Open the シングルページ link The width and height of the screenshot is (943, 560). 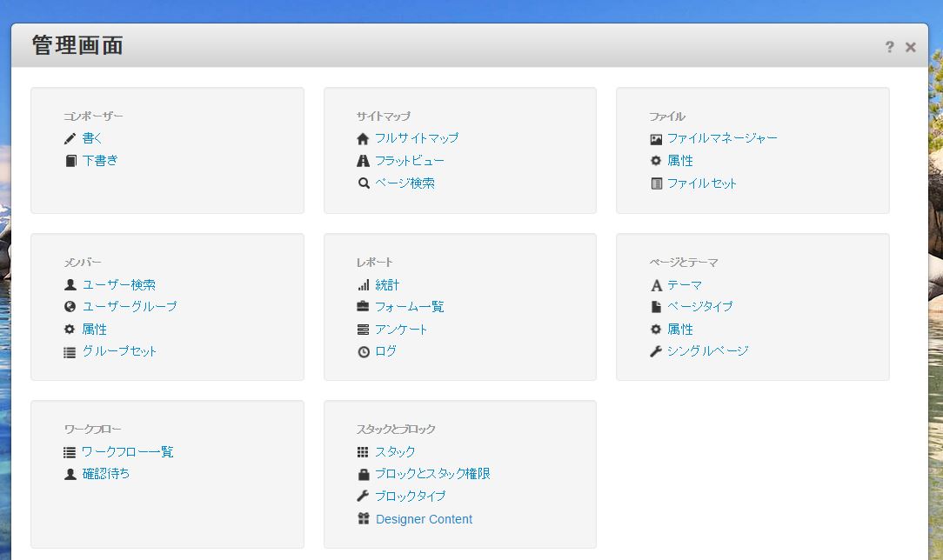pyautogui.click(x=708, y=351)
